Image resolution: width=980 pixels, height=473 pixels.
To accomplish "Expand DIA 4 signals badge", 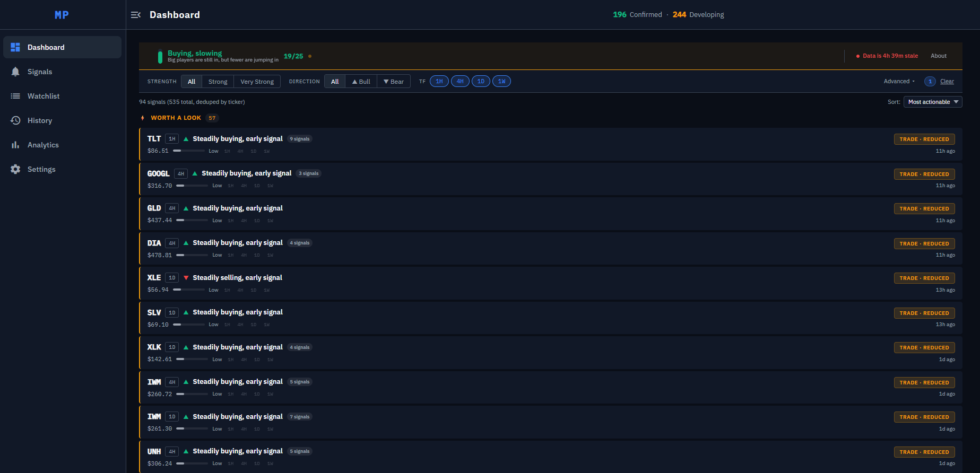I will (x=300, y=243).
